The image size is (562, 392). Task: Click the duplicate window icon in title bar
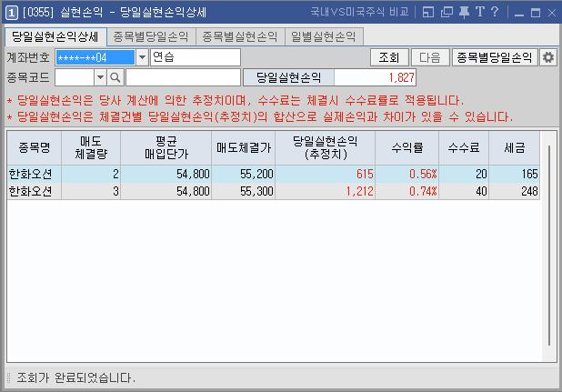[x=447, y=12]
